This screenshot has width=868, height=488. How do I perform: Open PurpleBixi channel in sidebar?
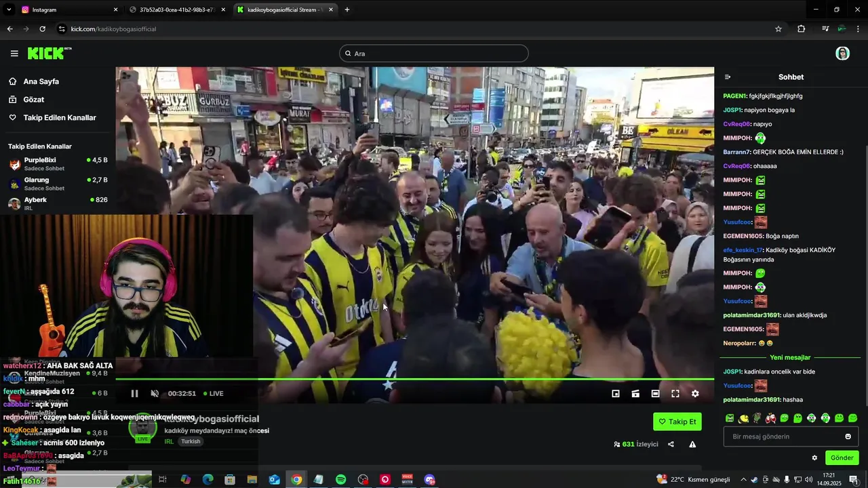(58, 164)
